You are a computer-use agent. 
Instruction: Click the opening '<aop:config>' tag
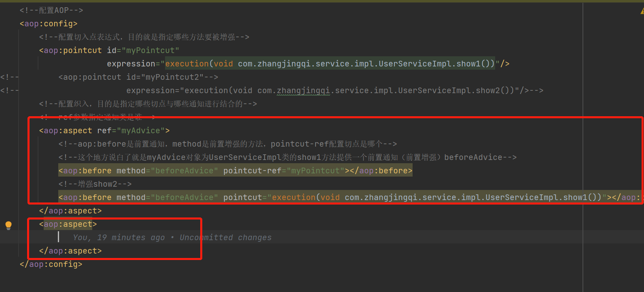[49, 23]
